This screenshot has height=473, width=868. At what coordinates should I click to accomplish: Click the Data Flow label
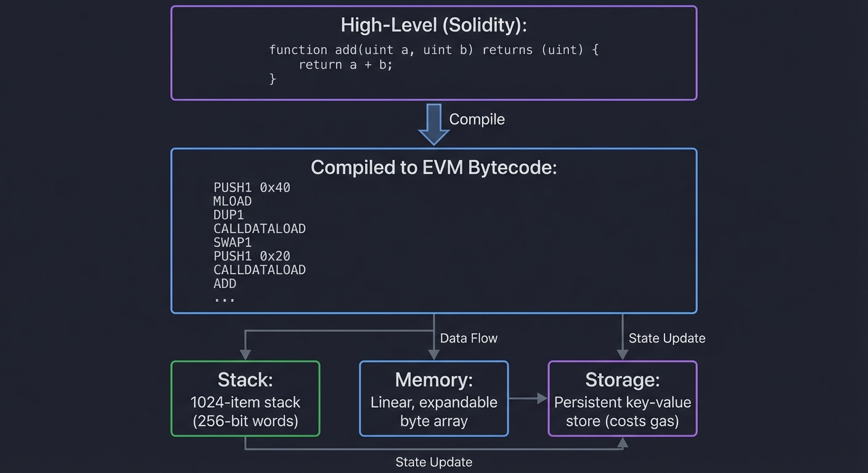pos(469,338)
